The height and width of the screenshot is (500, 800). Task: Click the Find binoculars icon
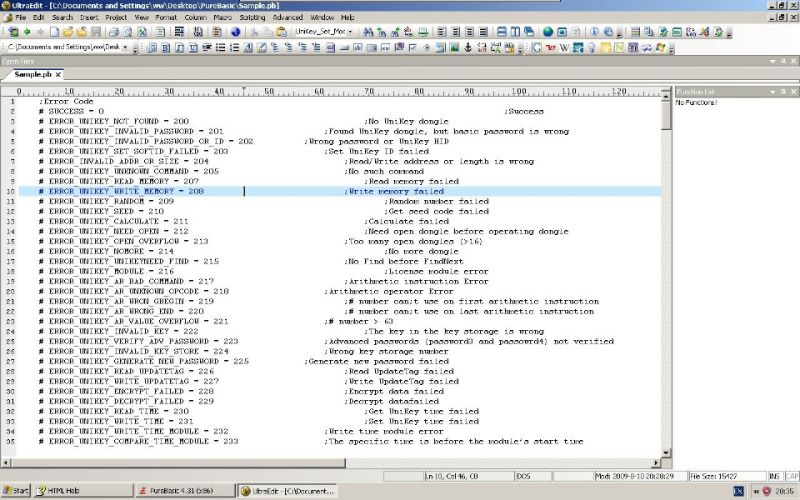tap(368, 32)
